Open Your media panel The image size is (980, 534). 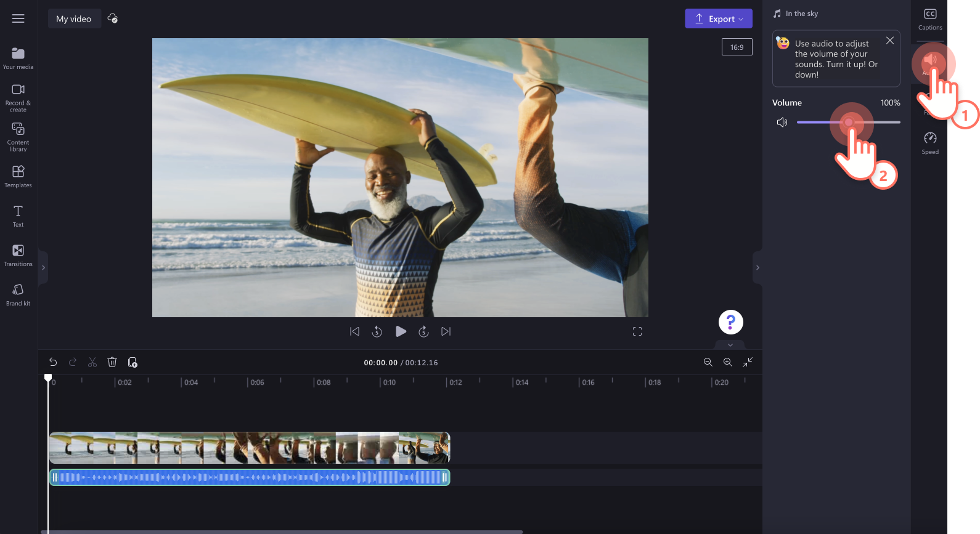18,59
